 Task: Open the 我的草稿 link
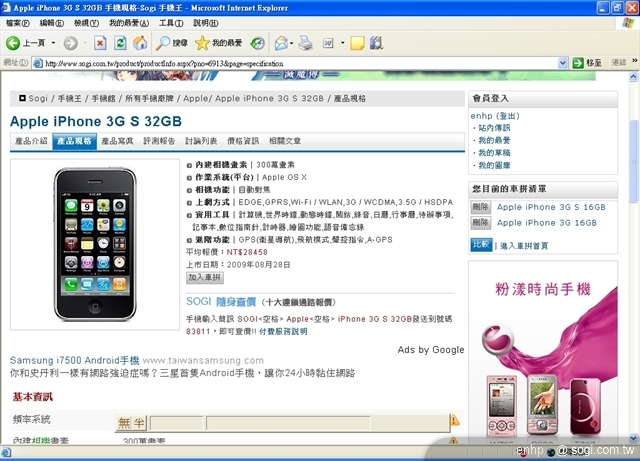tap(494, 153)
